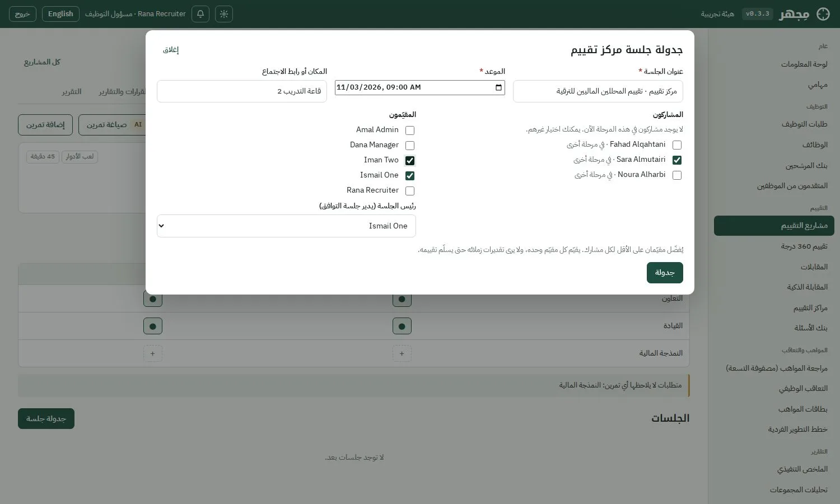Click the Mijhar logo compass icon
The height and width of the screenshot is (504, 840).
click(823, 14)
